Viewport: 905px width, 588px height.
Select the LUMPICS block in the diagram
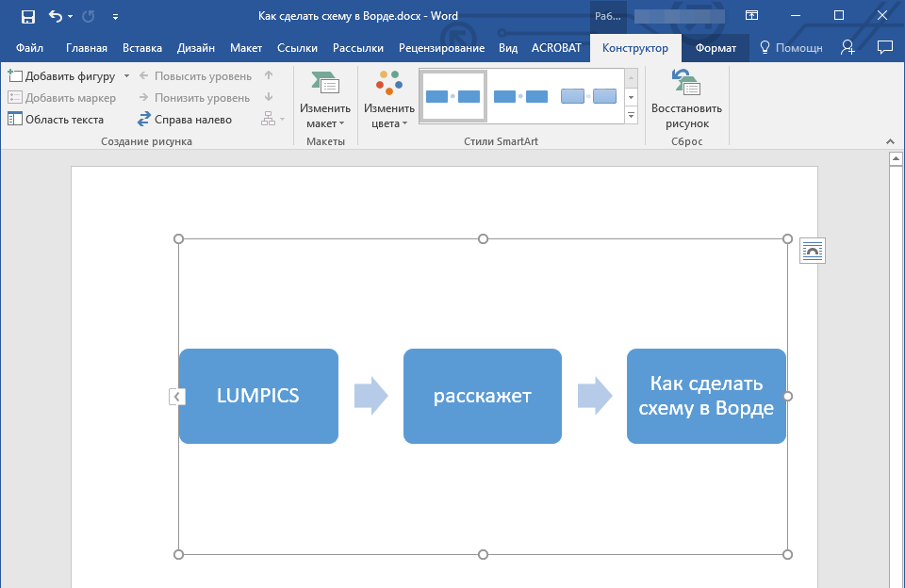258,396
